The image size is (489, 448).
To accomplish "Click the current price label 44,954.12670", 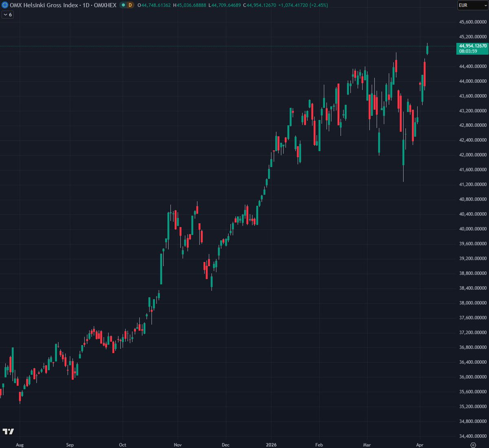I will [473, 46].
